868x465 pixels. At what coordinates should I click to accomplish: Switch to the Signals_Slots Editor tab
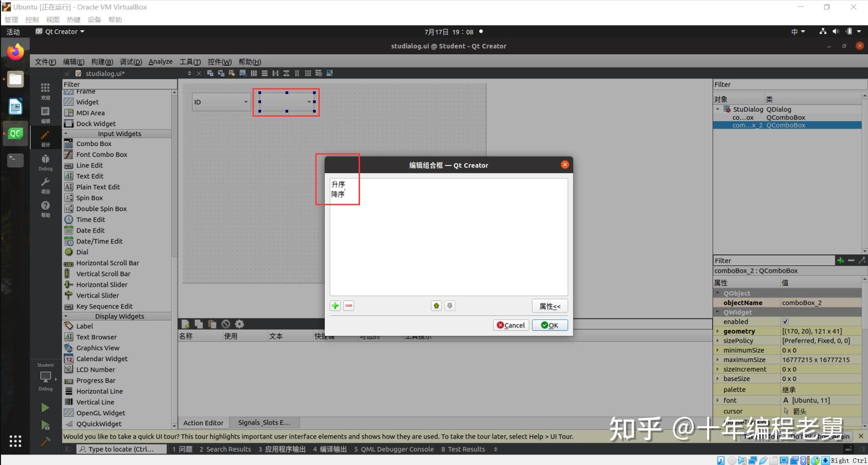(264, 423)
